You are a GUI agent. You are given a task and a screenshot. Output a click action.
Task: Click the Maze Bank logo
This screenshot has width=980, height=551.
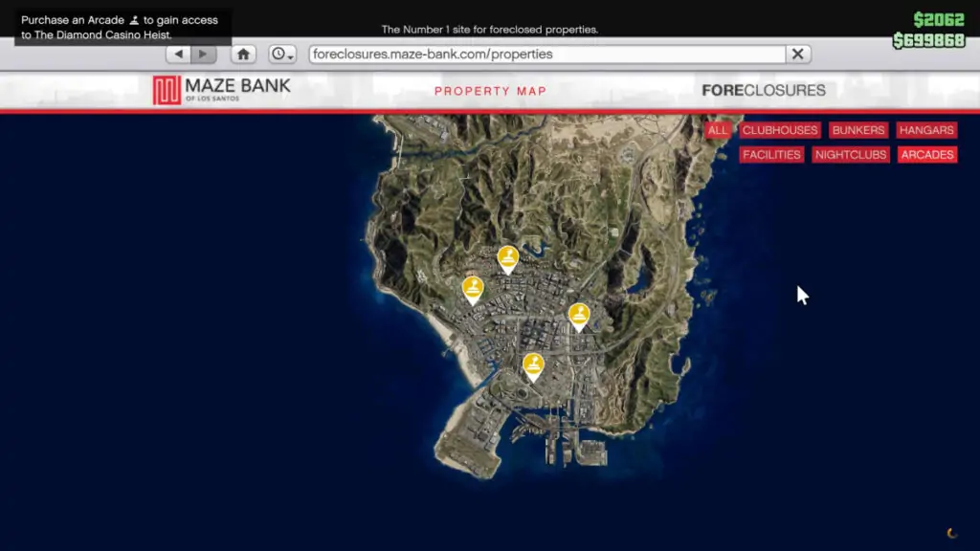click(222, 90)
